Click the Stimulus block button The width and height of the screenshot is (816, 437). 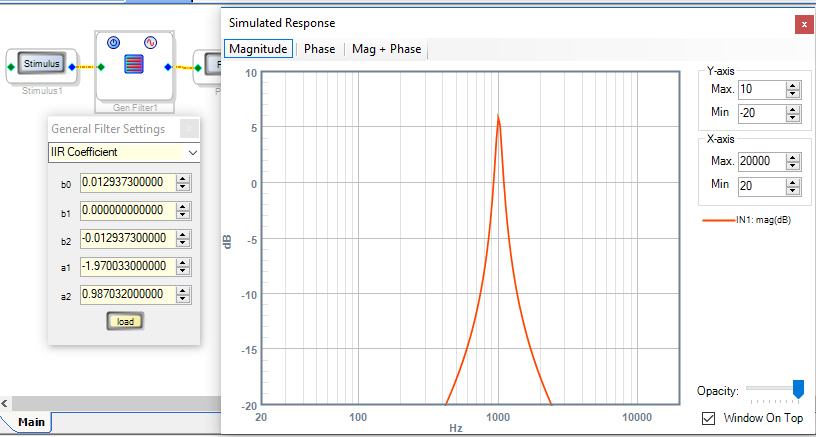point(42,65)
